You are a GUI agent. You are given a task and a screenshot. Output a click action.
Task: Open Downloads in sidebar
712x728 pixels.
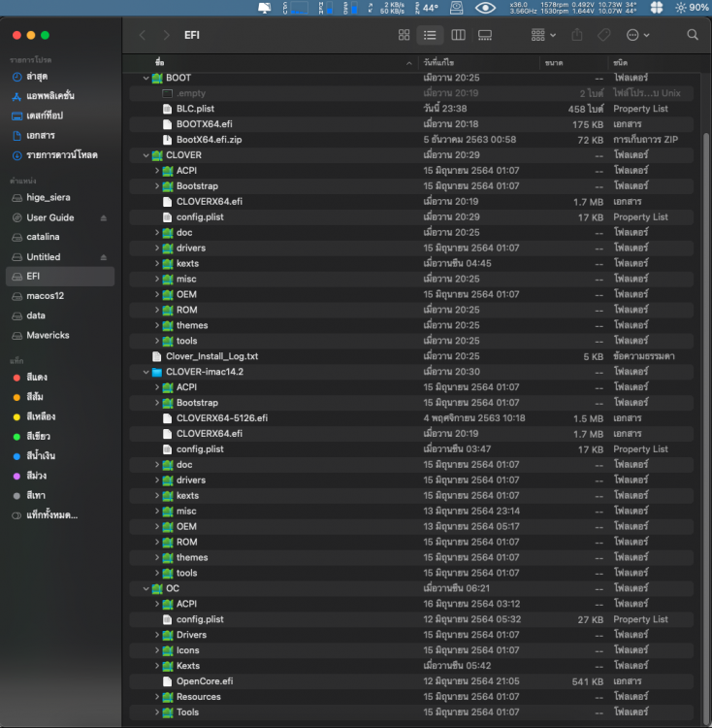coord(60,155)
